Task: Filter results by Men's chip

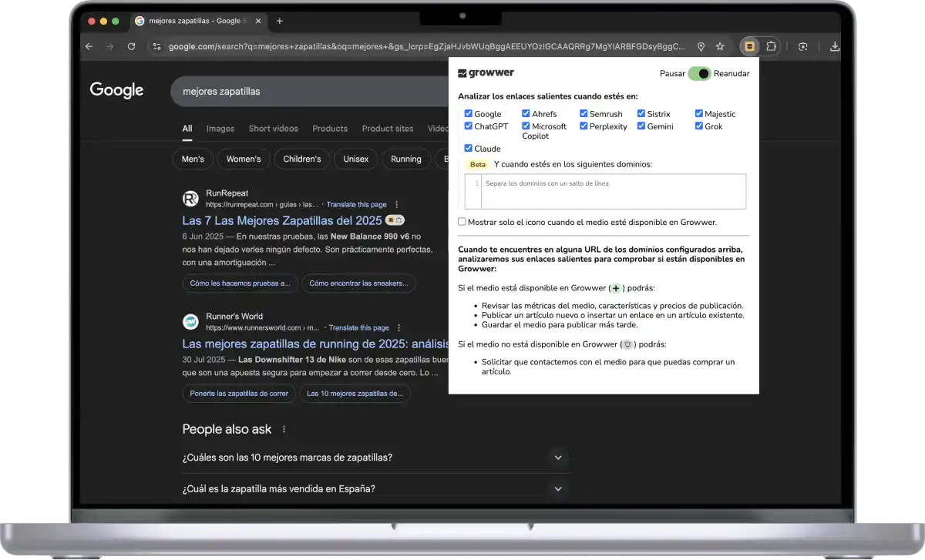Action: [193, 159]
